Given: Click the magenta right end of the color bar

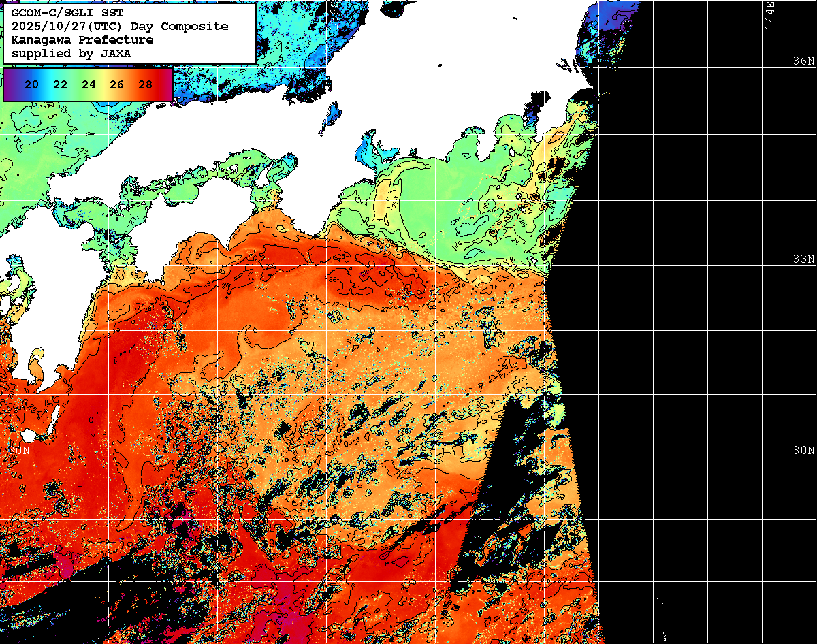Looking at the screenshot, I should (x=166, y=84).
